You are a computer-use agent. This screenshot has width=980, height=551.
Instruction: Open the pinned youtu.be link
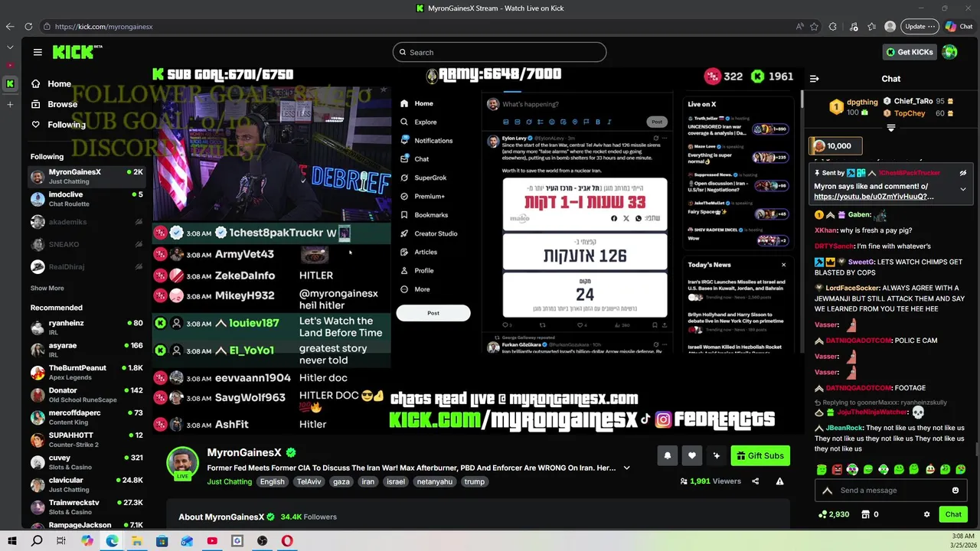pyautogui.click(x=874, y=197)
